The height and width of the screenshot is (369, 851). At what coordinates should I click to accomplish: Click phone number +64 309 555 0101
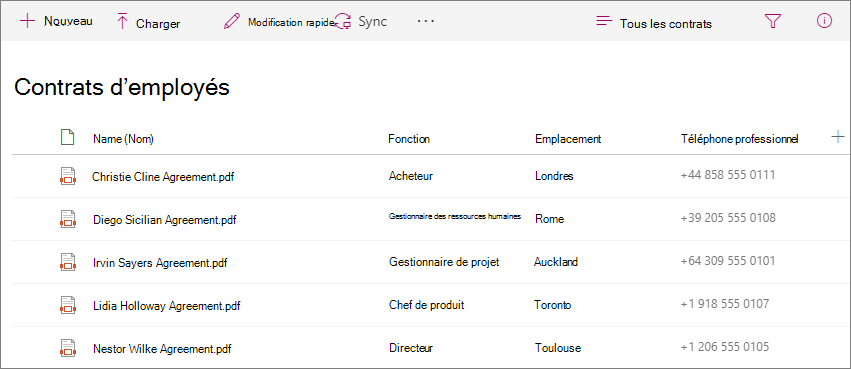tap(728, 261)
